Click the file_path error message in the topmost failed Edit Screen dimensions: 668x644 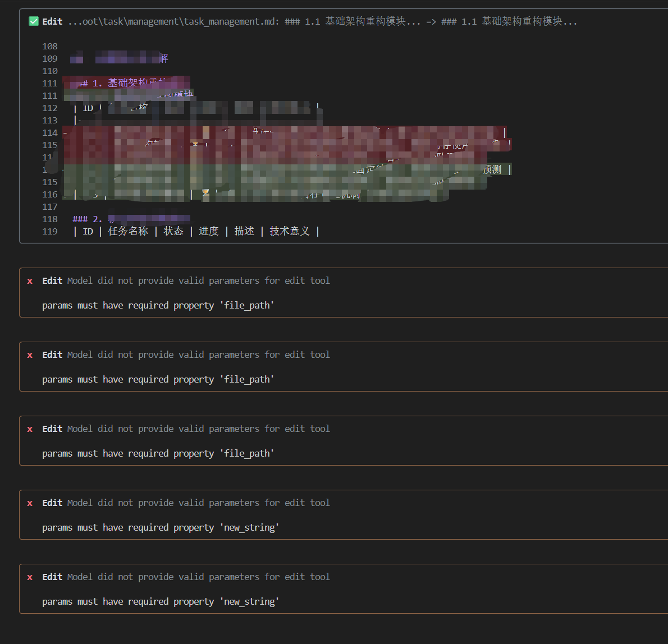[x=158, y=306]
